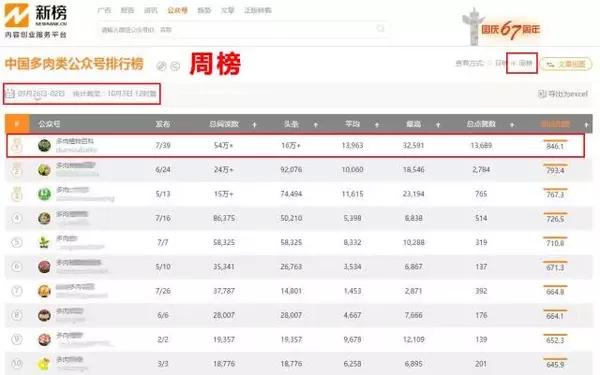The image size is (600, 375).
Task: Sort by 头条 column arrow
Action: tap(316, 125)
